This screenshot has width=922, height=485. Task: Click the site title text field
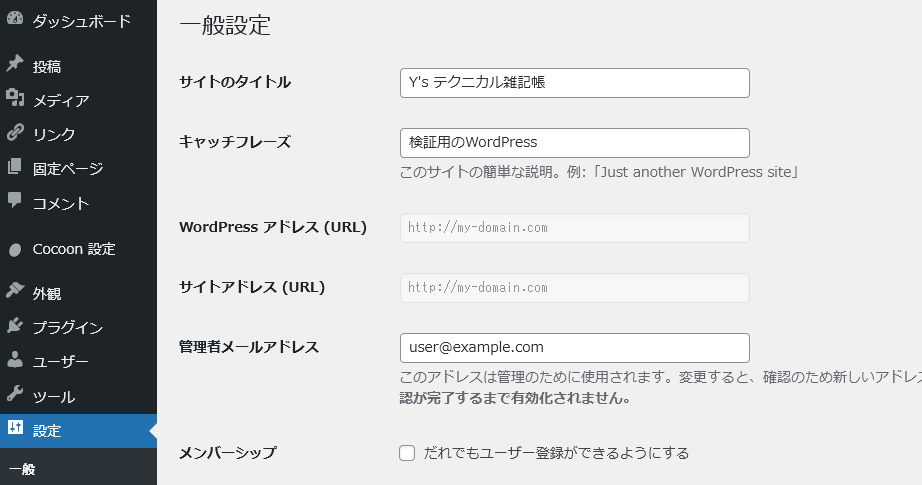[574, 83]
